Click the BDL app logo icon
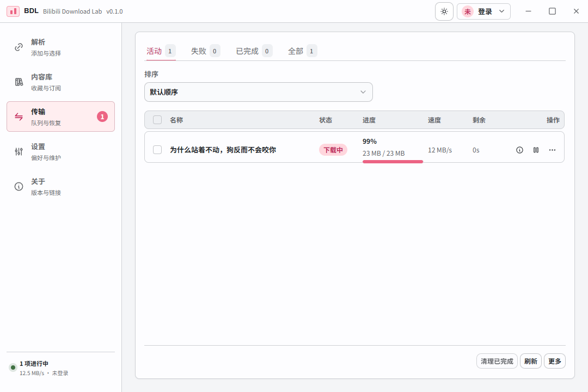Viewport: 588px width, 392px height. 13,11
